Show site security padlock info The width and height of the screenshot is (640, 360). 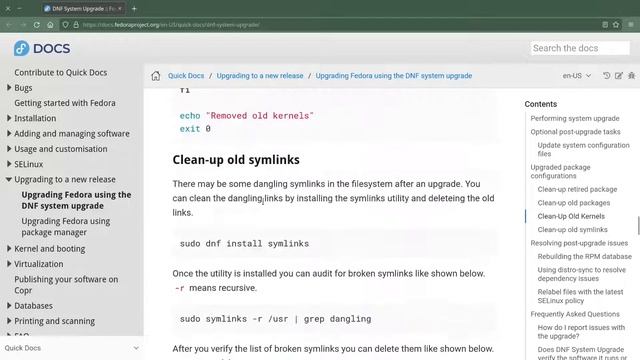(76, 25)
